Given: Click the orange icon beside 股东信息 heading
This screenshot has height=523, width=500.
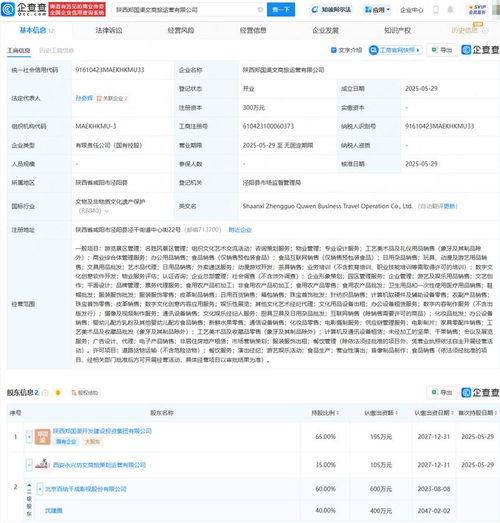Looking at the screenshot, I should tap(58, 393).
